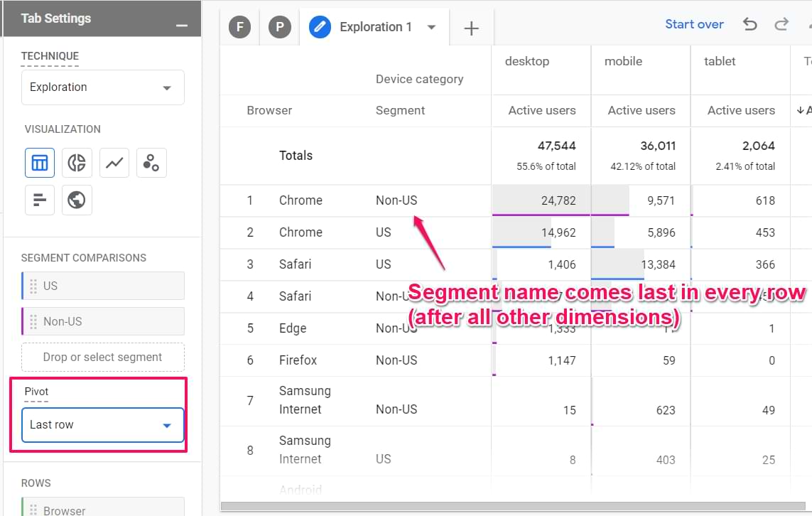Select the Donut chart visualization
The image size is (812, 516).
(77, 163)
